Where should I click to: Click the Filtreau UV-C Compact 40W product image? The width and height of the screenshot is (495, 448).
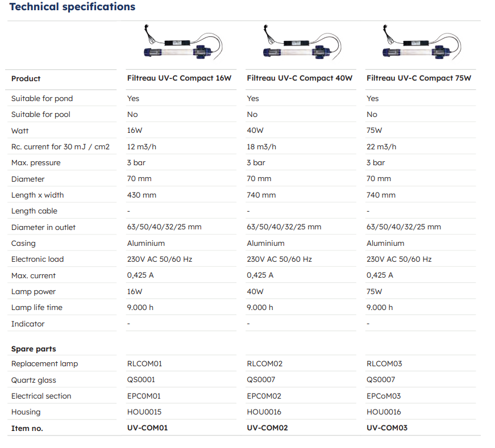pos(301,45)
